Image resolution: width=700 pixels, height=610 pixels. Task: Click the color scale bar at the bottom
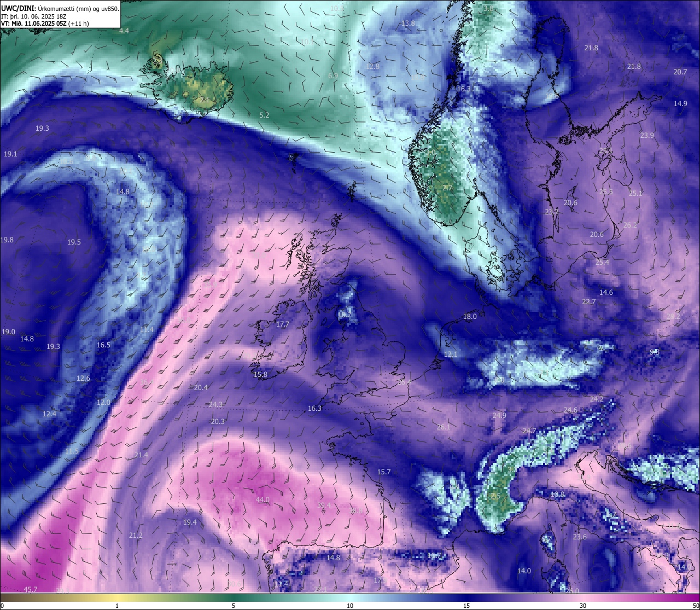[x=350, y=598]
